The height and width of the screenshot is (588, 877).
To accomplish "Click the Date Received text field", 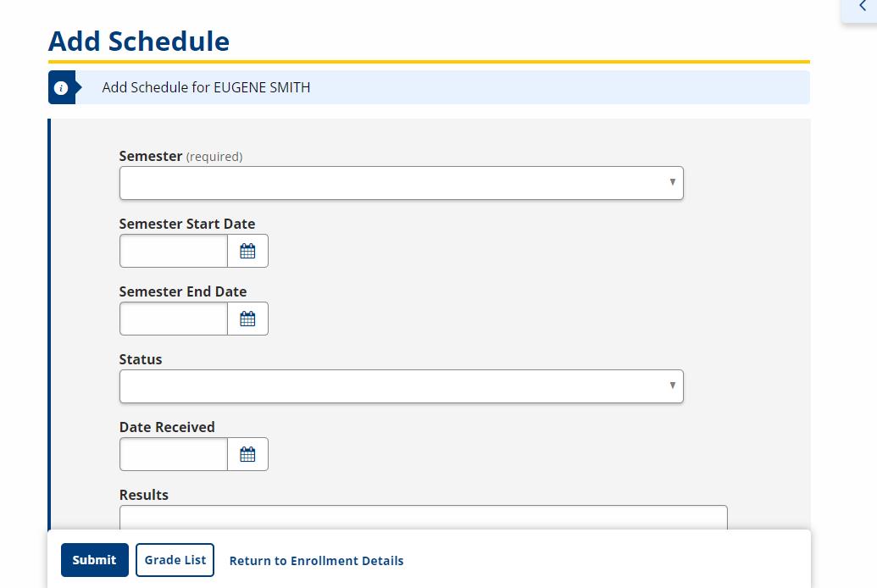I will [174, 454].
